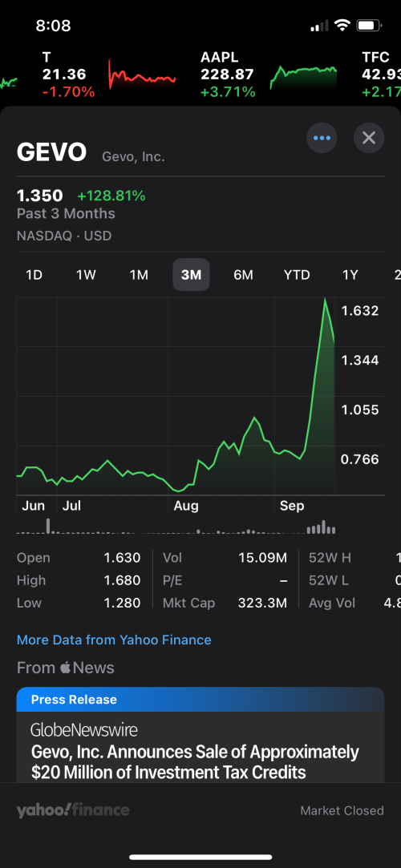Tap the Wi-Fi status icon
This screenshot has width=401, height=868.
[x=342, y=25]
